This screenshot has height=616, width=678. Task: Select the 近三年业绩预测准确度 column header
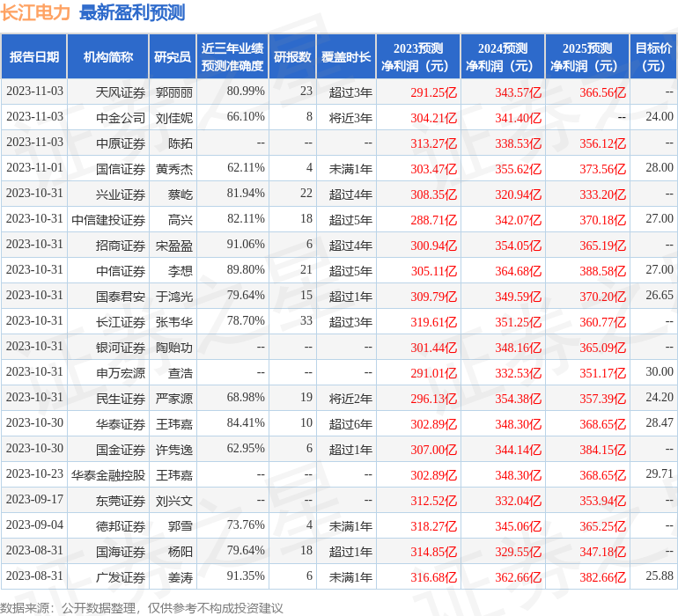tap(232, 56)
